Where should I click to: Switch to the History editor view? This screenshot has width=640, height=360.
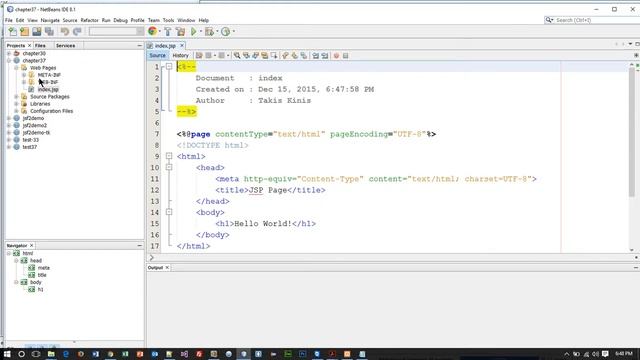click(180, 56)
